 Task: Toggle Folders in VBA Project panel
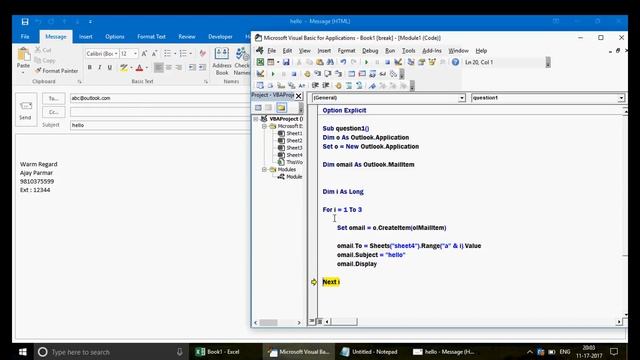281,108
